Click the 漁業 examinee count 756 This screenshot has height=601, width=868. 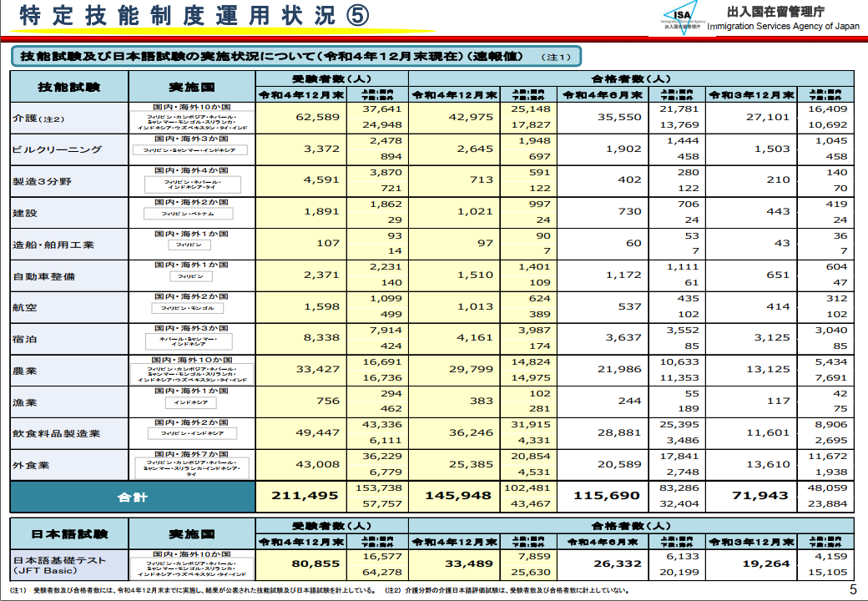(x=328, y=401)
